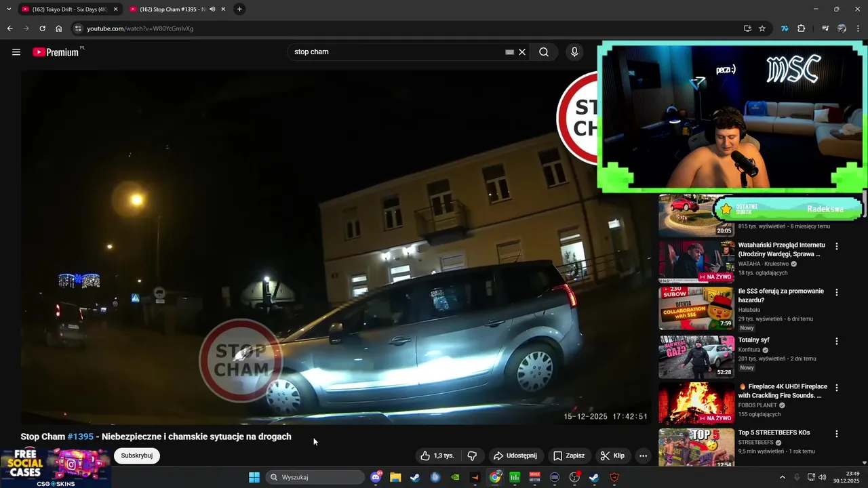Click the video player to pause playback
Screen dimensions: 868x488
coord(336,247)
